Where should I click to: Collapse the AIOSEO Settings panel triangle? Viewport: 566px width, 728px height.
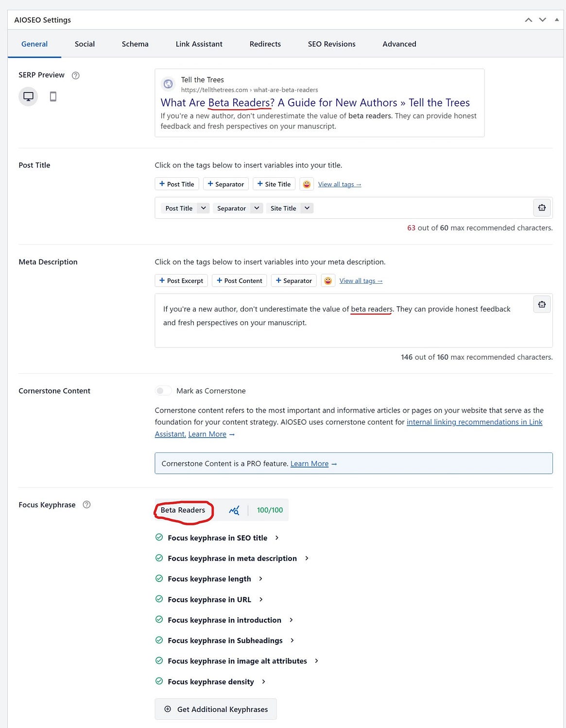[557, 20]
